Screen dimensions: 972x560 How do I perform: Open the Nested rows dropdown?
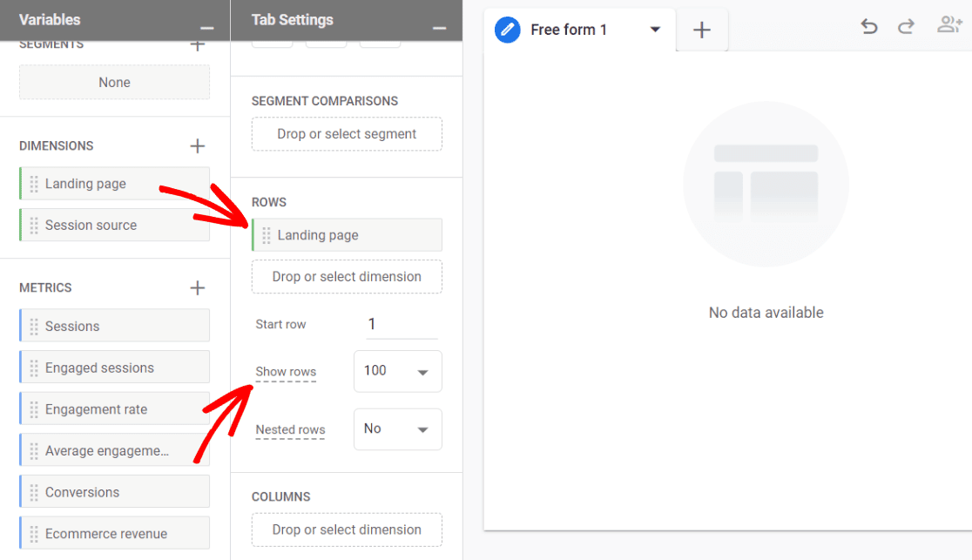tap(398, 428)
